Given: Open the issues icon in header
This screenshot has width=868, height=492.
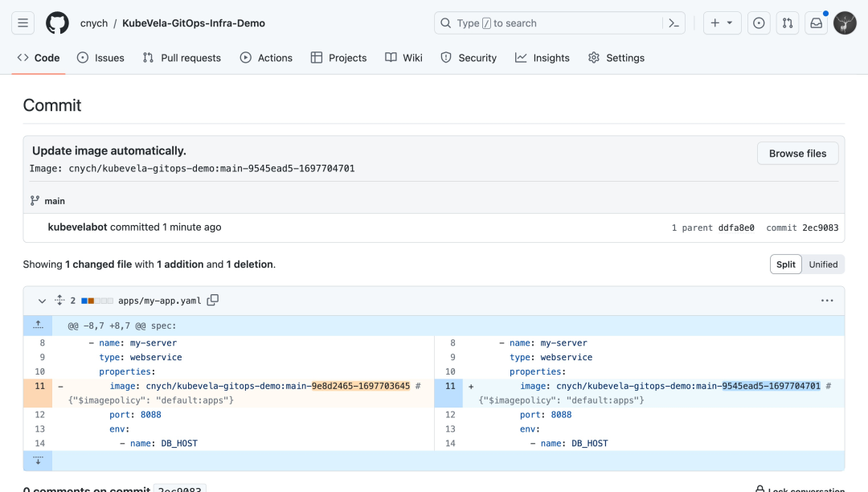Looking at the screenshot, I should [x=759, y=23].
